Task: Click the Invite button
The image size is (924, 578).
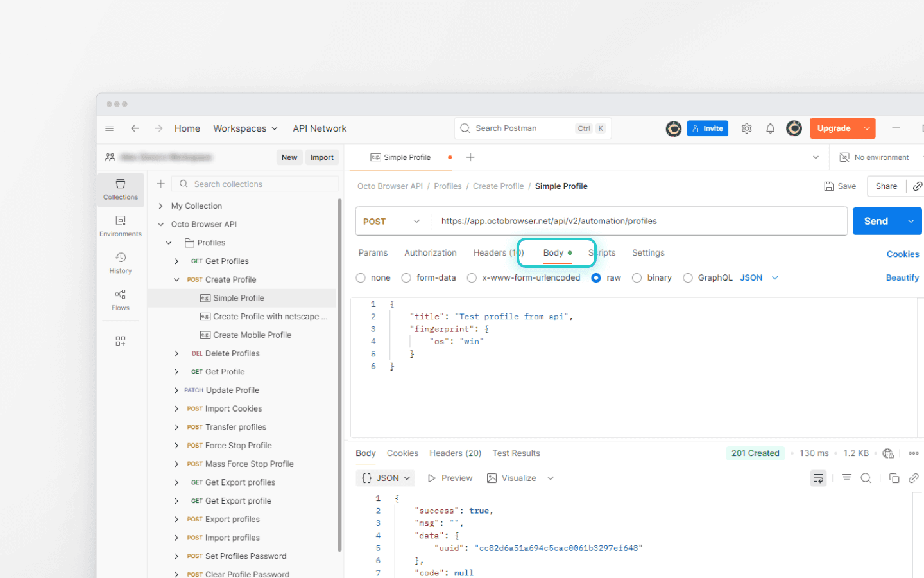Action: [x=707, y=128]
